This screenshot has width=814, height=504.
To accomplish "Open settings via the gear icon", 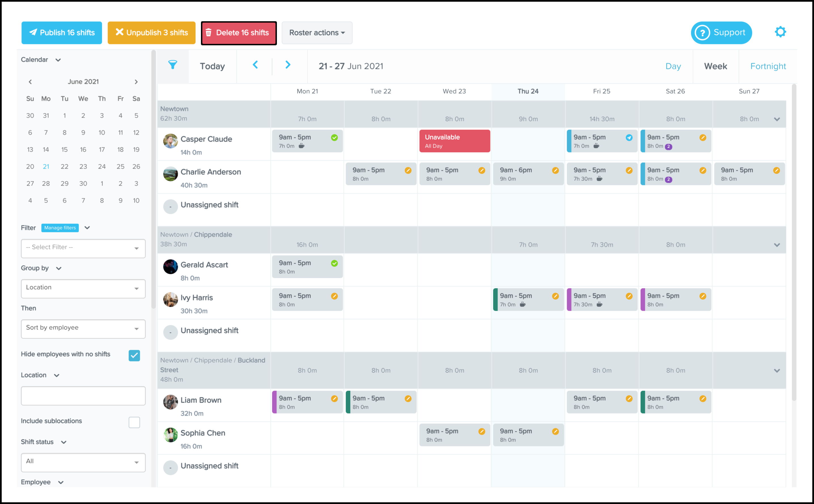I will tap(780, 32).
